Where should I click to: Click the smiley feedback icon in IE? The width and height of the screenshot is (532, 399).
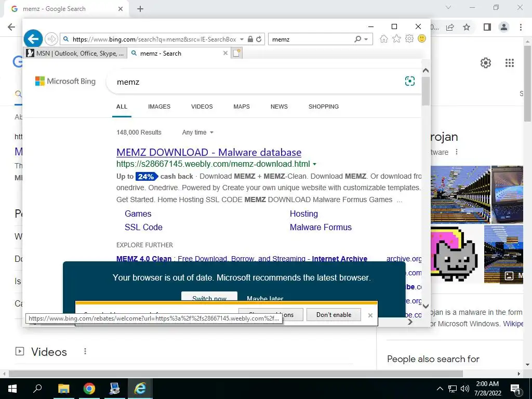pyautogui.click(x=422, y=38)
